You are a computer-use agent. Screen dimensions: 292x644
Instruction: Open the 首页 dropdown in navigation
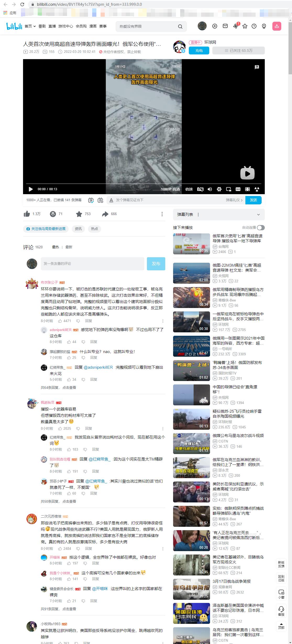[x=30, y=26]
